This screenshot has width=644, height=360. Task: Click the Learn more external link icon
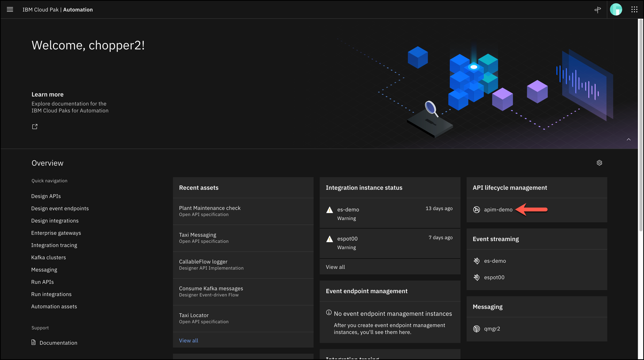pyautogui.click(x=35, y=127)
